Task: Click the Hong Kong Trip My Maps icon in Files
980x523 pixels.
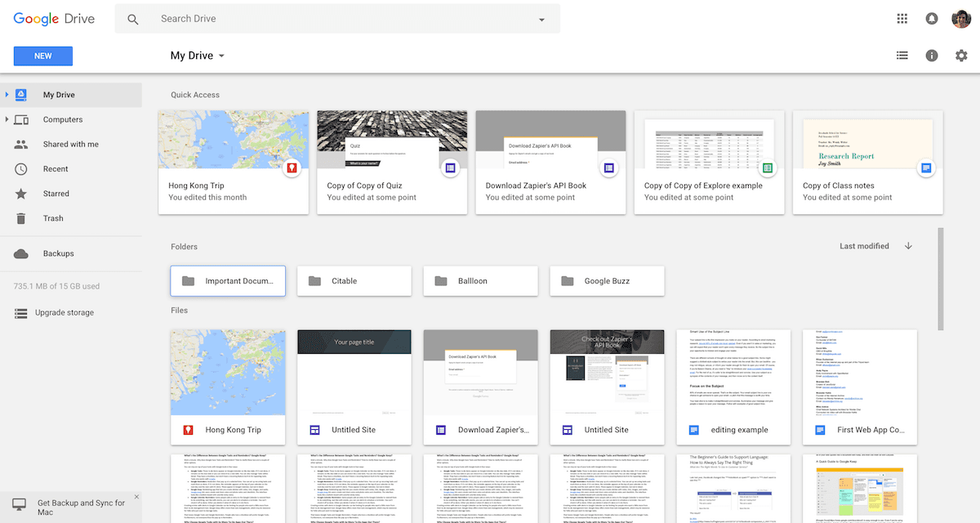Action: coord(189,430)
